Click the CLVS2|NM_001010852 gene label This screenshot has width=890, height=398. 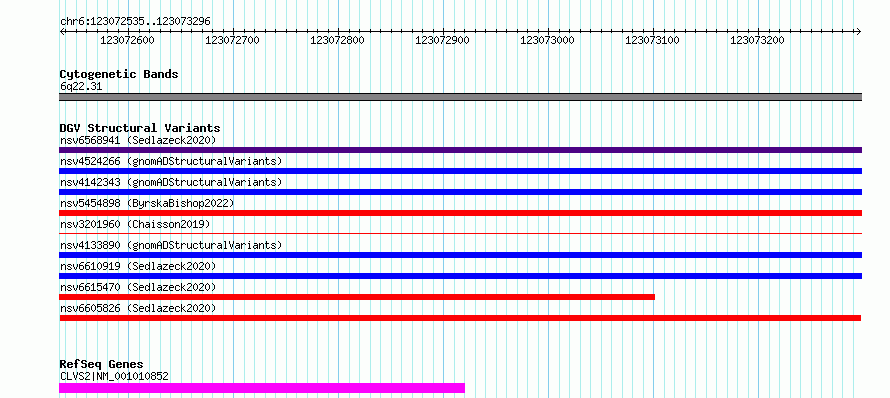coord(114,376)
